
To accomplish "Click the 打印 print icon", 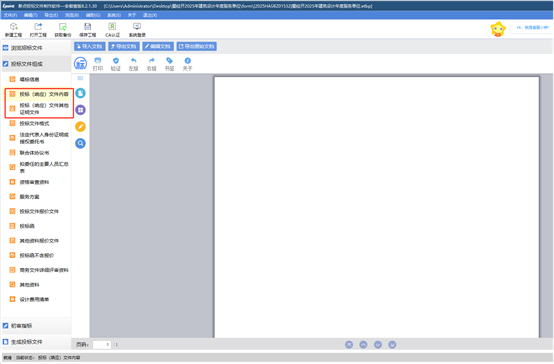I will tap(98, 64).
